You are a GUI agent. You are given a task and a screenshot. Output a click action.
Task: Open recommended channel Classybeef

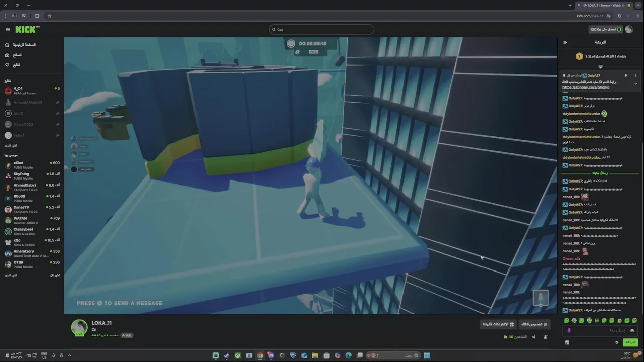[32, 231]
